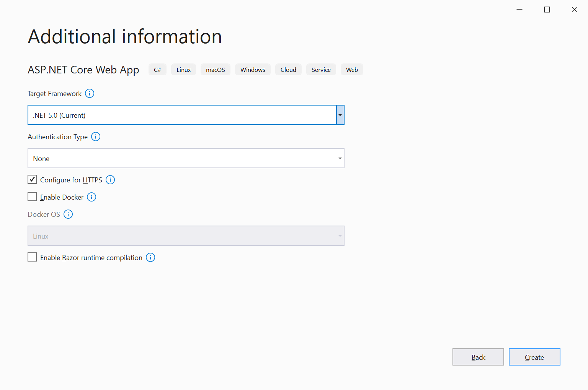The width and height of the screenshot is (588, 390).
Task: Open the Target Framework dropdown arrow
Action: pyautogui.click(x=340, y=115)
